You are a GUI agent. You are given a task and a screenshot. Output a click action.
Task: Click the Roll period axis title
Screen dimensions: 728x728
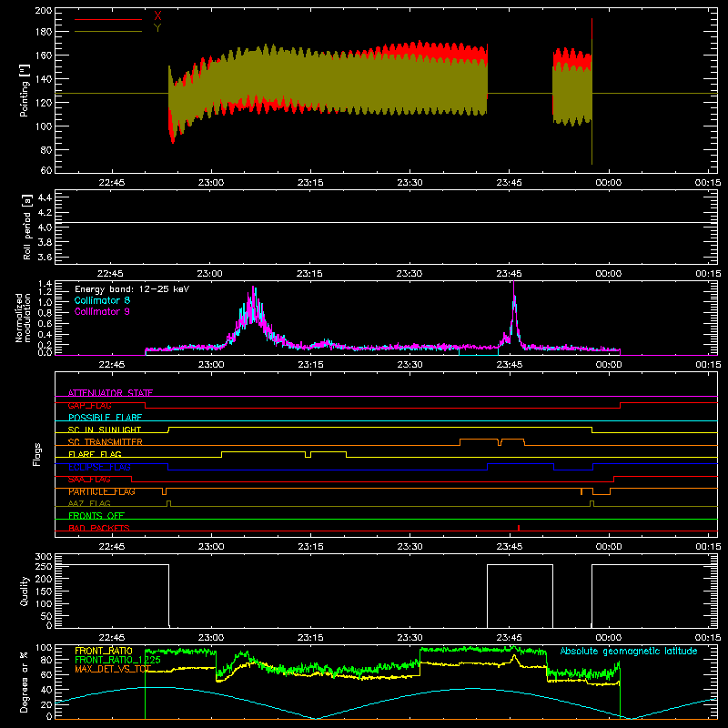click(x=27, y=227)
